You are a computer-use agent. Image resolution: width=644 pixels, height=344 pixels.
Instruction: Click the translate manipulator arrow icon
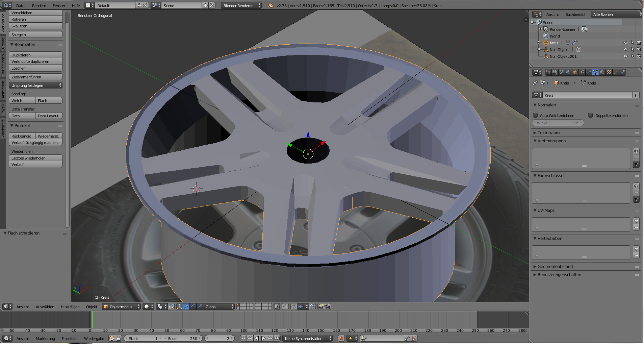(x=186, y=306)
